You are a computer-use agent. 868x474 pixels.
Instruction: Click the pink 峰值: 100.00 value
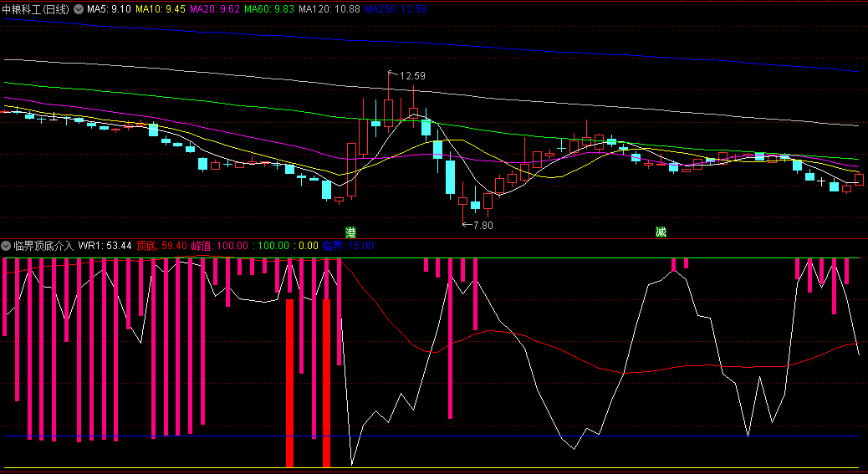point(219,246)
